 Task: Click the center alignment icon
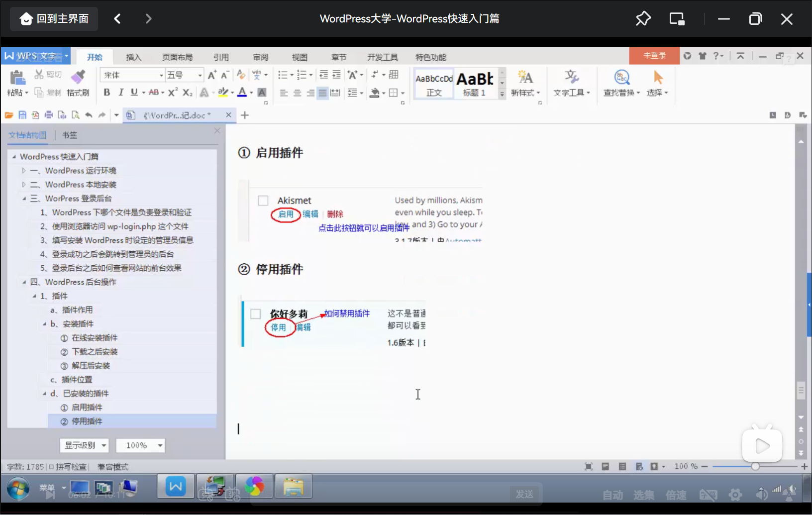point(297,93)
